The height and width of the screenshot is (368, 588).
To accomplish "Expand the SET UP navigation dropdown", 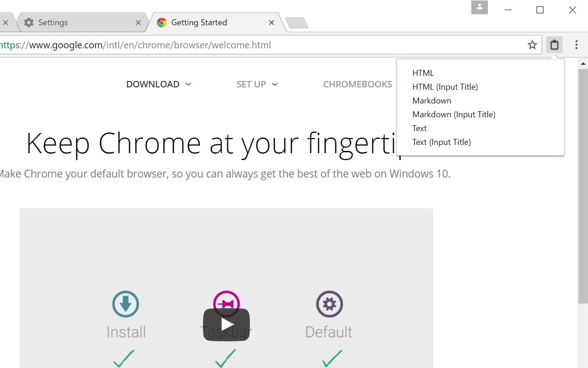I will (x=257, y=84).
